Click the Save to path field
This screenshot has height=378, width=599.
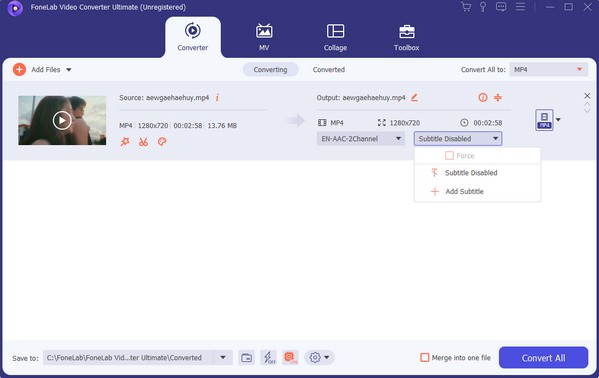(128, 358)
